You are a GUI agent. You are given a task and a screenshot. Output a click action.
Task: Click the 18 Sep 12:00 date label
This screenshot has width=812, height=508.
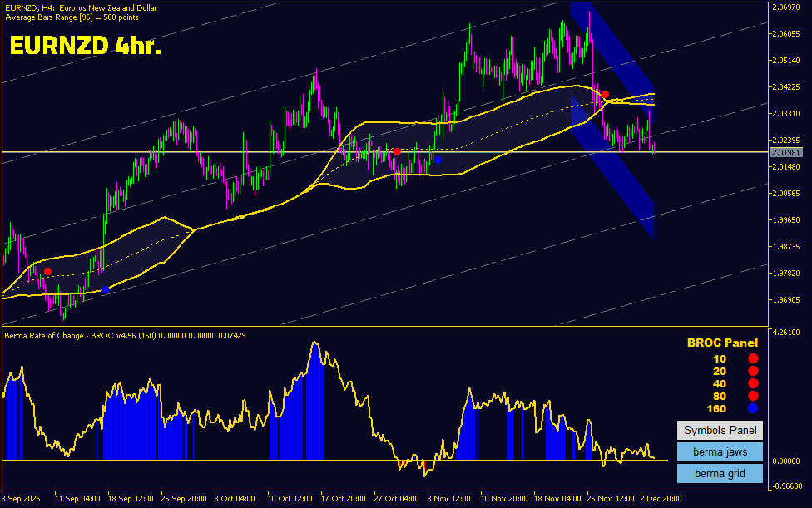131,499
